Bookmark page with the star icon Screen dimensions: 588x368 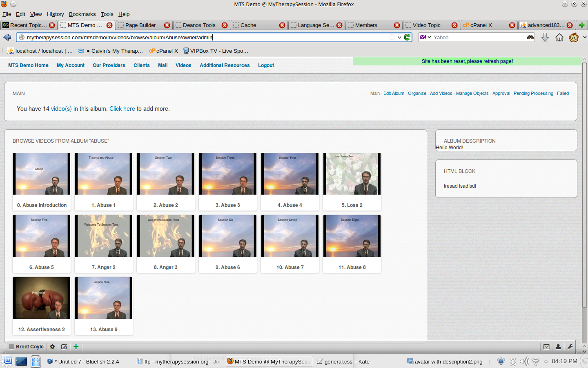pyautogui.click(x=392, y=37)
